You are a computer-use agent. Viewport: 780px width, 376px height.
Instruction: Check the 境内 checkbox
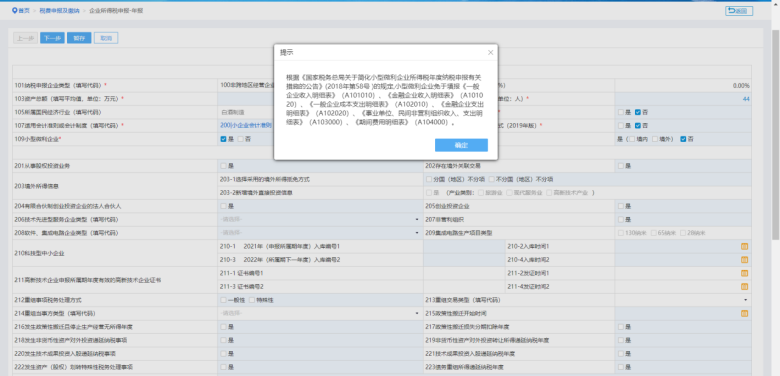point(632,139)
